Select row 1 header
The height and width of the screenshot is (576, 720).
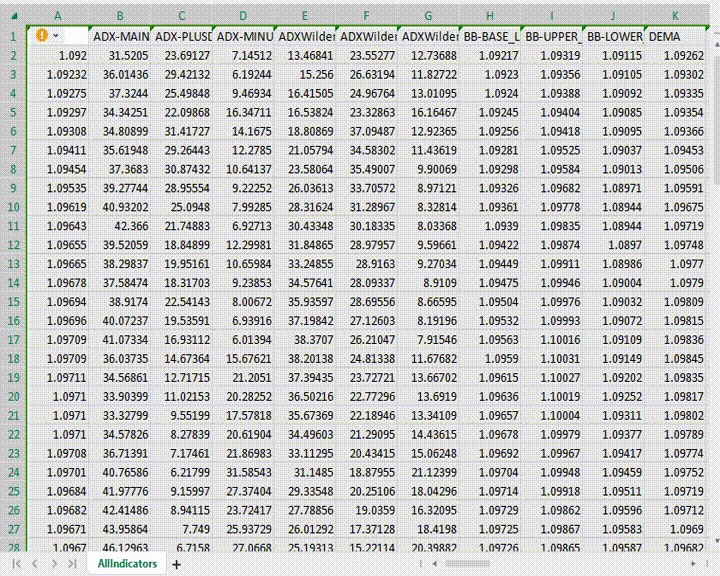13,36
